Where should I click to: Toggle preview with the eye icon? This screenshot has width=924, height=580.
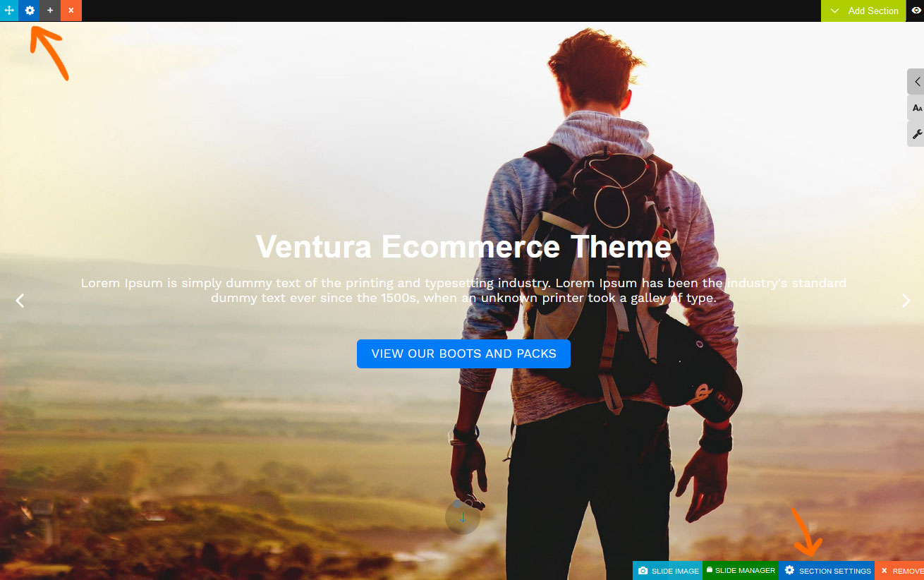pyautogui.click(x=916, y=11)
